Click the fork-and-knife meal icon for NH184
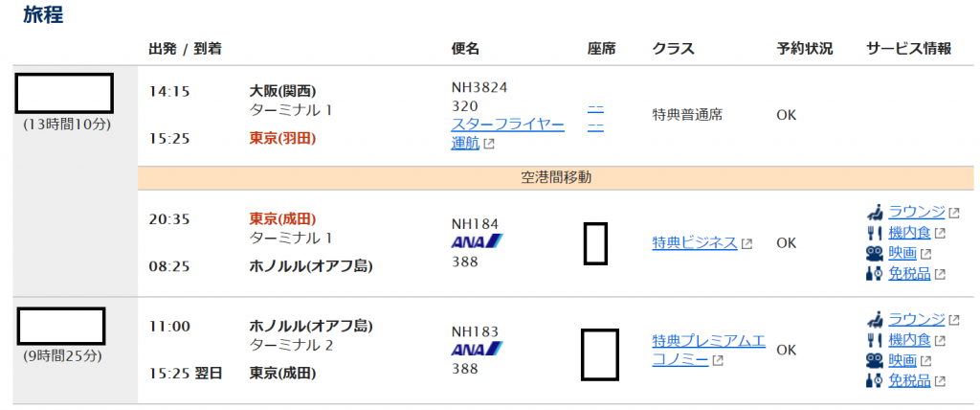 pos(875,233)
